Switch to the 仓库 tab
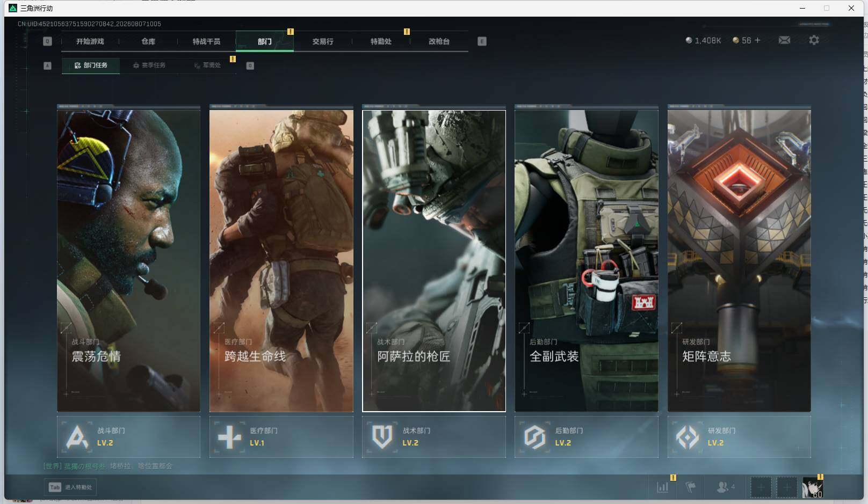The width and height of the screenshot is (868, 504). click(x=148, y=41)
